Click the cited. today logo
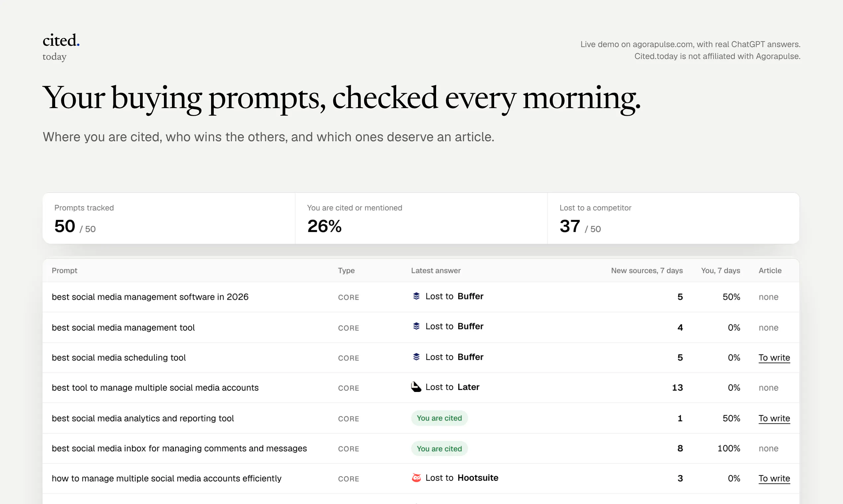Image resolution: width=843 pixels, height=504 pixels. (61, 47)
